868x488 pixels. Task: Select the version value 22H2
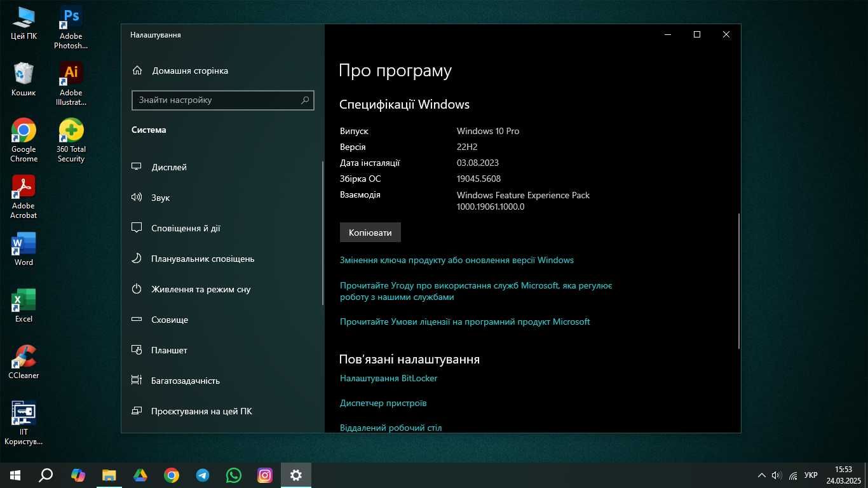(x=467, y=147)
